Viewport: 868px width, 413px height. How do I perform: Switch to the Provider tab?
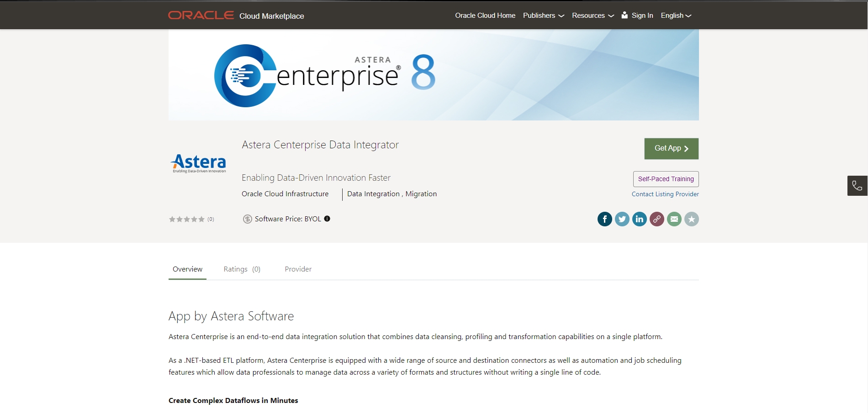[x=298, y=269]
